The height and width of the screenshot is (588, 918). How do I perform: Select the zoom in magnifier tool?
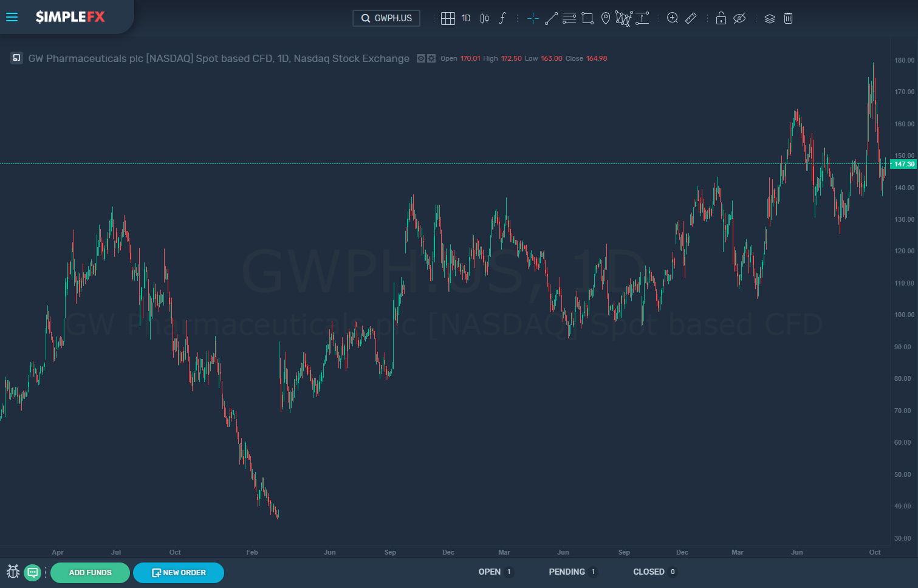673,18
